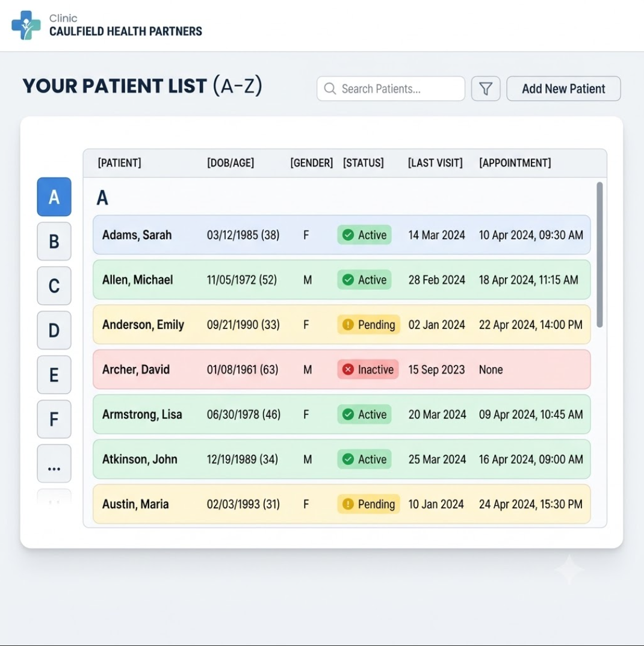Click last visit 02 Jan 2024
Viewport: 644px width, 646px height.
pos(436,325)
